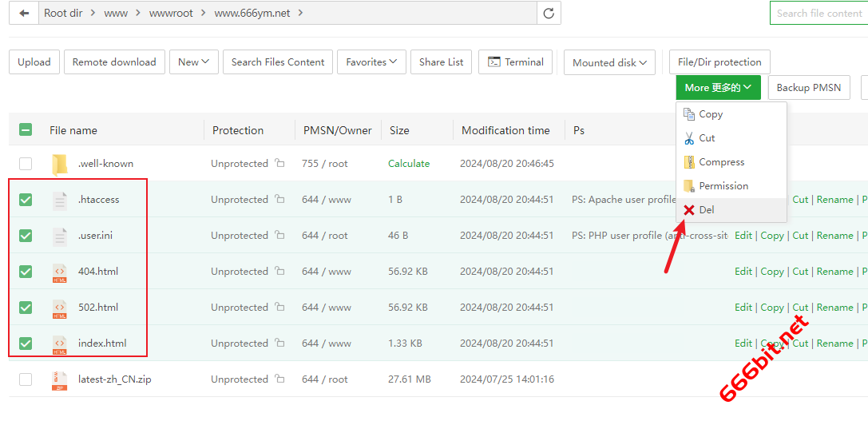This screenshot has height=429, width=868.
Task: Click the index.html file icon
Action: [x=60, y=344]
